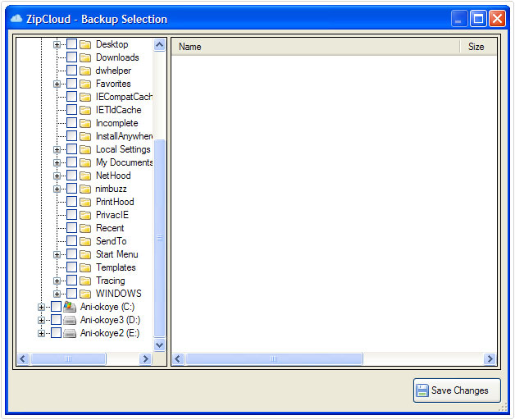This screenshot has height=420, width=515.
Task: Sort file list by Name column
Action: [x=315, y=47]
